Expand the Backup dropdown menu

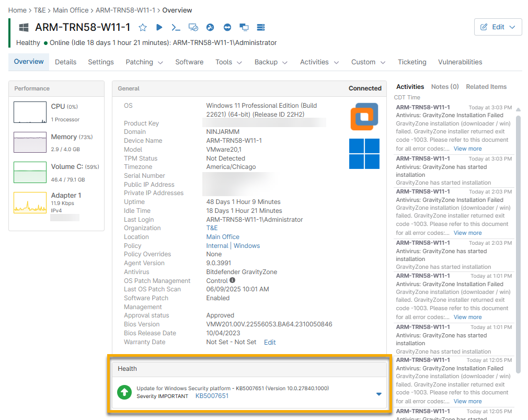[271, 62]
